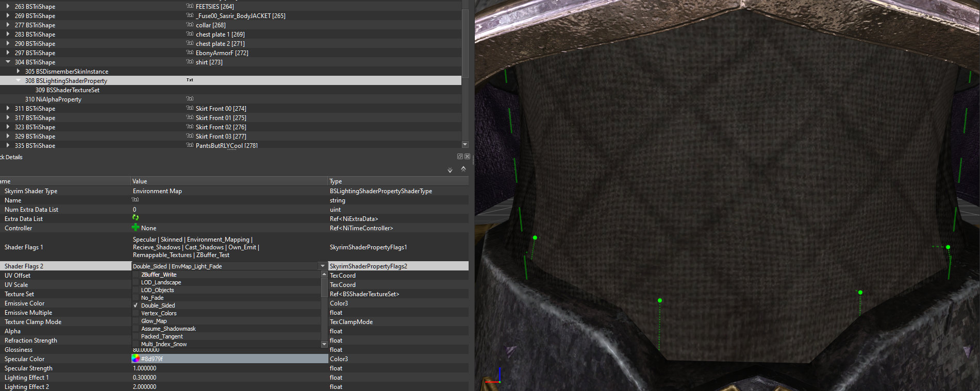Click the Txt icon beside chest plate 2 [271]
This screenshot has height=391, width=980.
190,43
